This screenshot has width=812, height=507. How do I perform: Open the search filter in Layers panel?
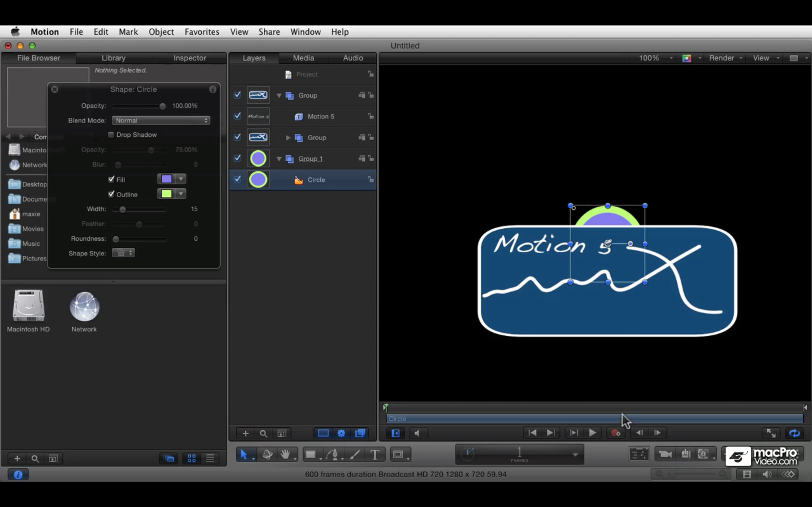tap(263, 433)
